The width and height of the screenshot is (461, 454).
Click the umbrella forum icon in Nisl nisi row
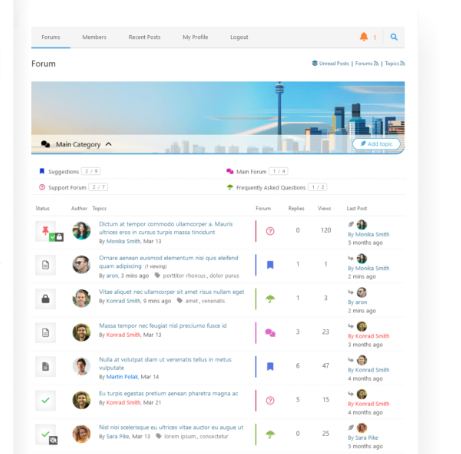(x=270, y=434)
